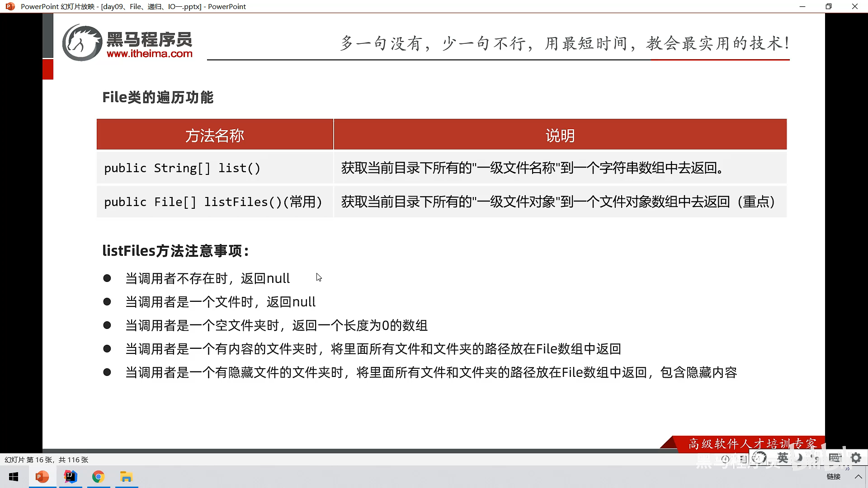Open the slideshow slide menu icon
The width and height of the screenshot is (868, 488).
tap(743, 460)
